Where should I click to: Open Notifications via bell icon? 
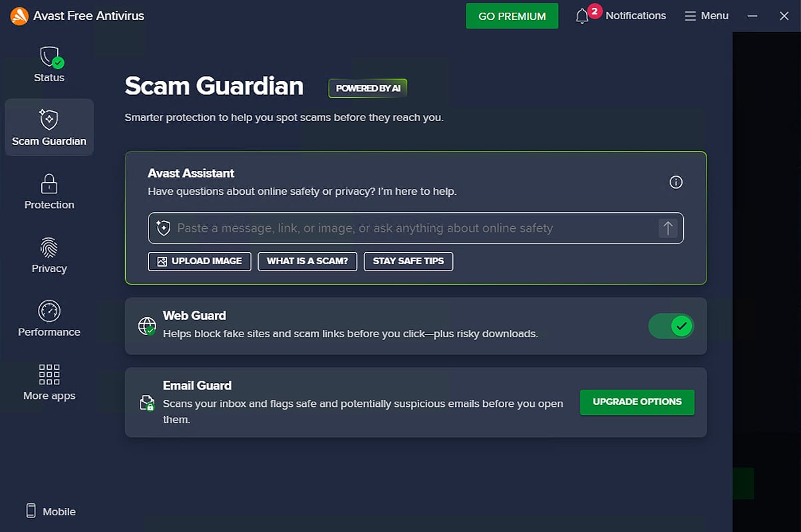click(581, 15)
